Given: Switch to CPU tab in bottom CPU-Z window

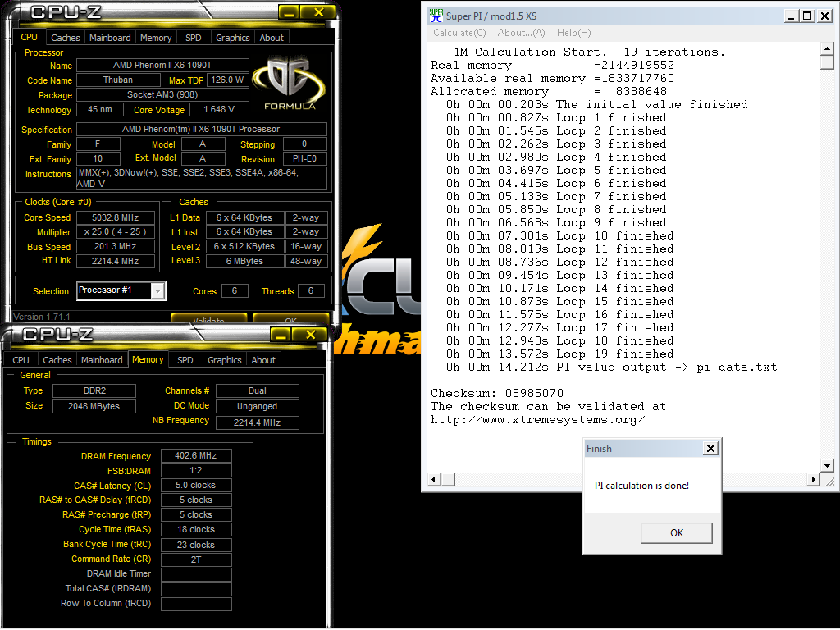Looking at the screenshot, I should 21,360.
